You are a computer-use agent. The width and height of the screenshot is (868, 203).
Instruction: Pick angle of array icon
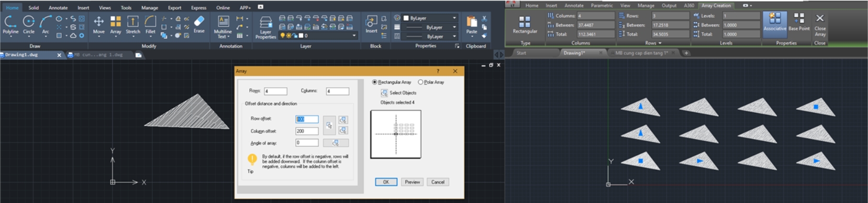click(x=336, y=143)
